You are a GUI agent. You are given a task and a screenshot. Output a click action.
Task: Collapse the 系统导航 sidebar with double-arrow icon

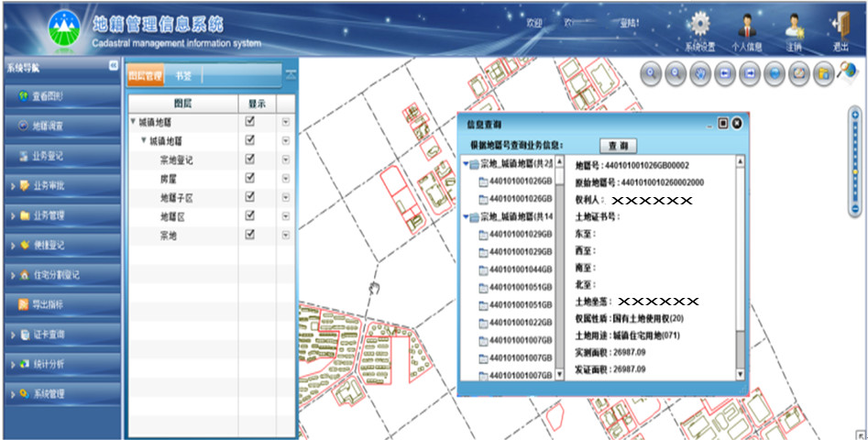tap(113, 66)
